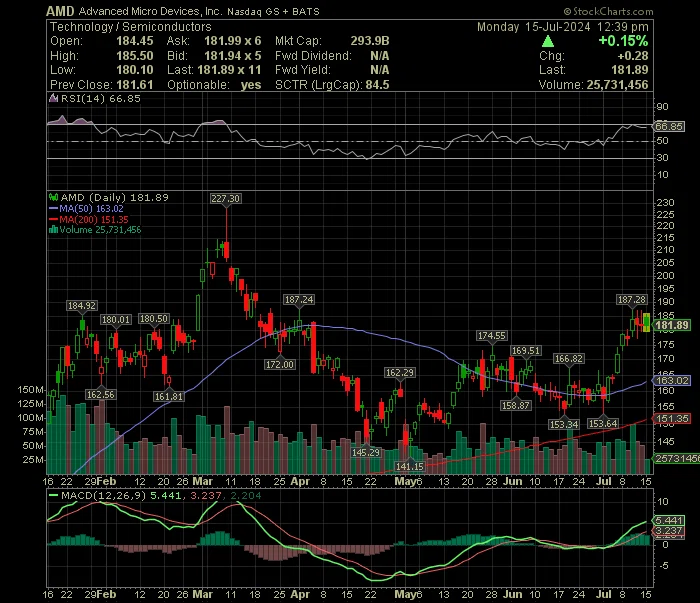Click the AMD ticker symbol title

coord(60,11)
